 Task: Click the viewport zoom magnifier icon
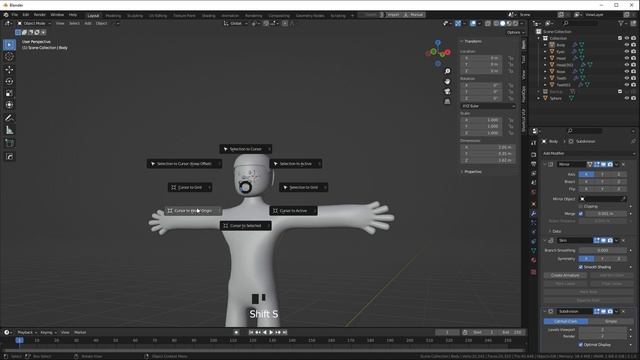coord(447,71)
